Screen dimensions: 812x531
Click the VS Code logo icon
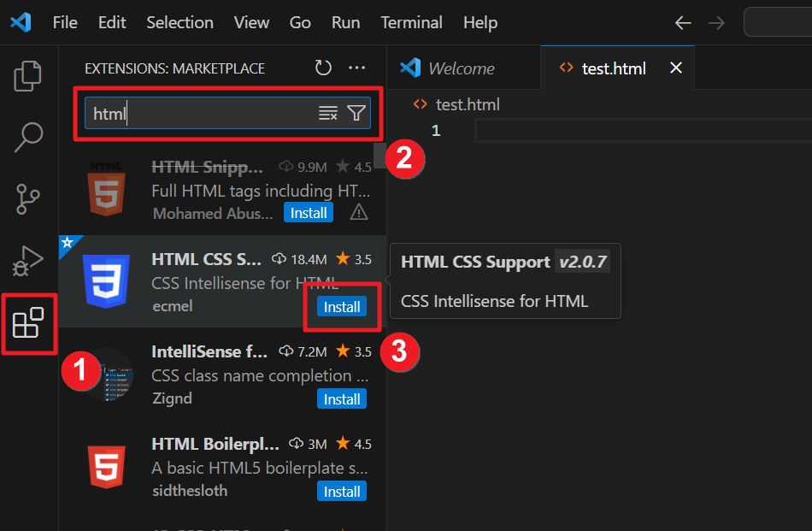click(21, 22)
